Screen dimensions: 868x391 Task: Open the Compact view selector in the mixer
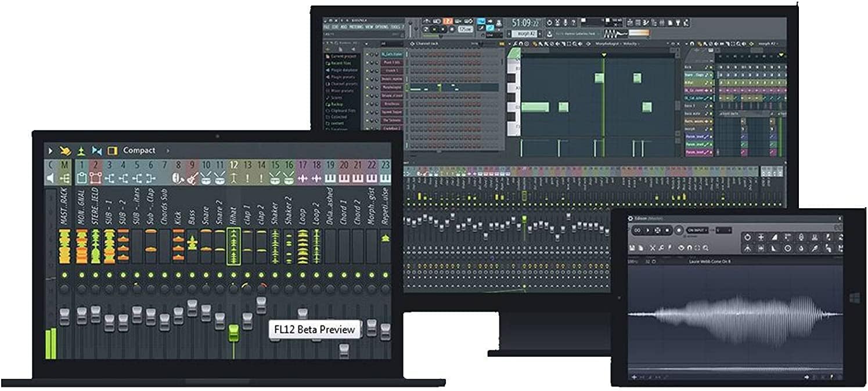tap(139, 150)
